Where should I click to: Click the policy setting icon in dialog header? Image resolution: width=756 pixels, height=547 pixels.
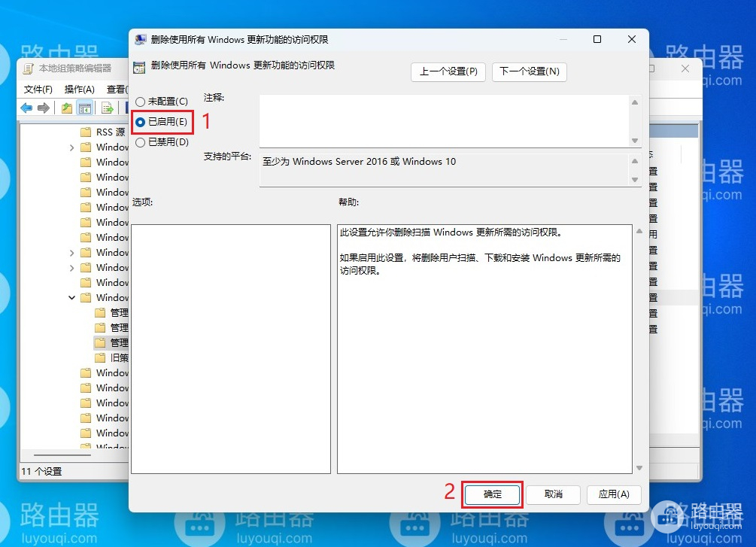coord(139,66)
